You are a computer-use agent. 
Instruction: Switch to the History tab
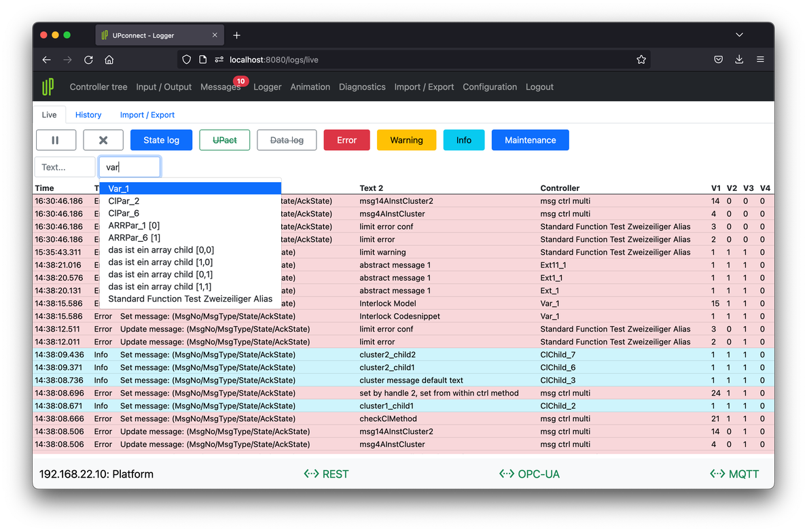pyautogui.click(x=88, y=115)
